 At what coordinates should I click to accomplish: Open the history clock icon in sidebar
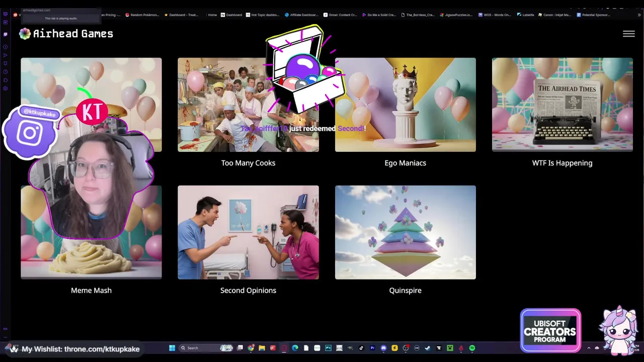[x=6, y=71]
